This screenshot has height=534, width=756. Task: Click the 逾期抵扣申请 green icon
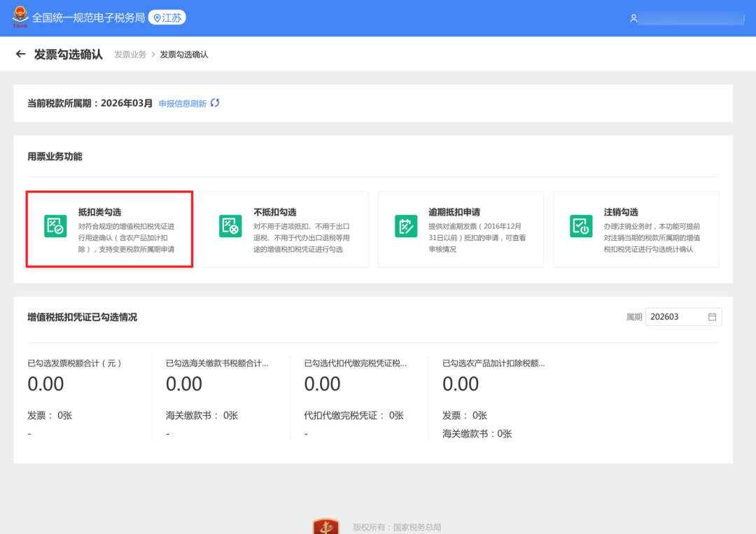pos(406,225)
